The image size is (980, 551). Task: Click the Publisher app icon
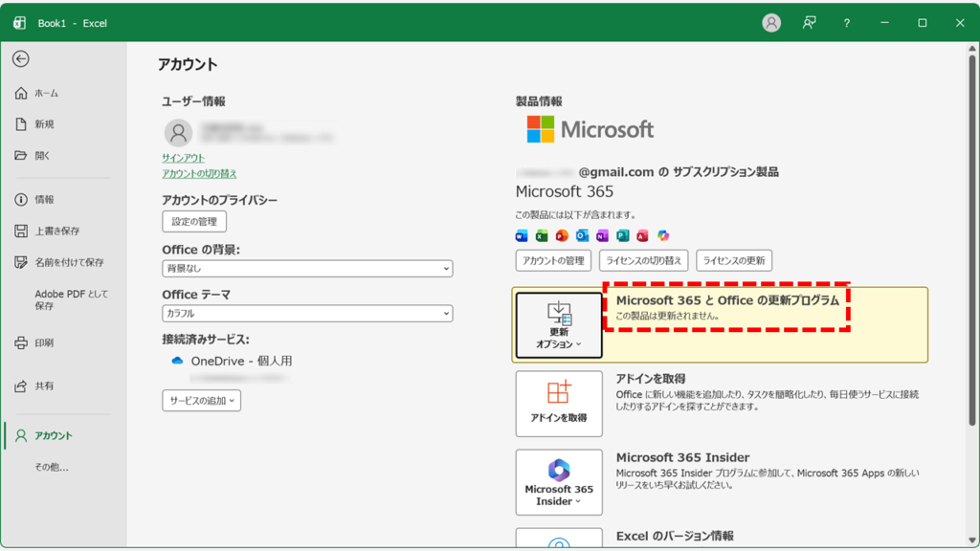point(622,235)
